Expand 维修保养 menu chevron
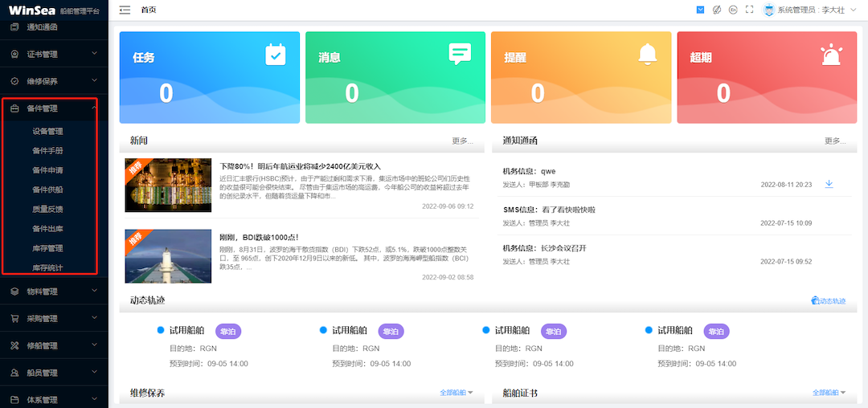Screen dimensions: 868x408 click(94, 80)
